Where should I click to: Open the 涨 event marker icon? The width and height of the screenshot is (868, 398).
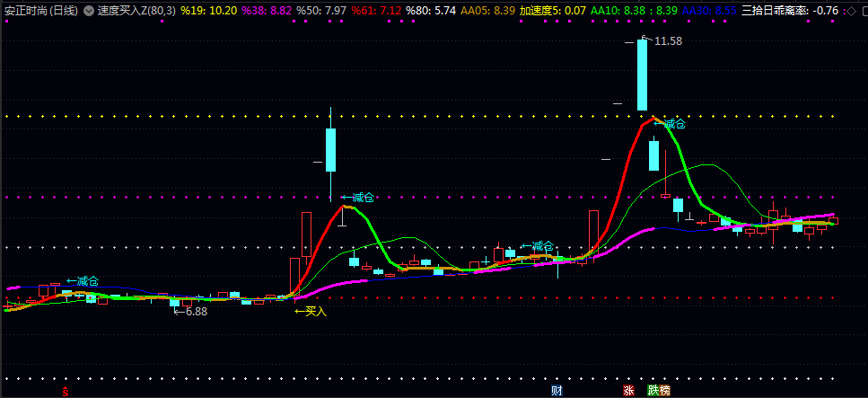(x=629, y=390)
